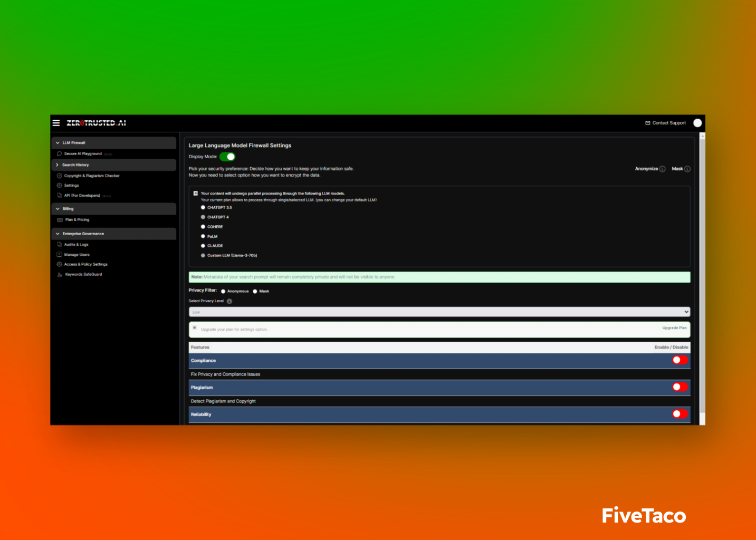This screenshot has height=540, width=756.
Task: Click 'Fix Privacy and Compliance Issues' text
Action: click(225, 374)
